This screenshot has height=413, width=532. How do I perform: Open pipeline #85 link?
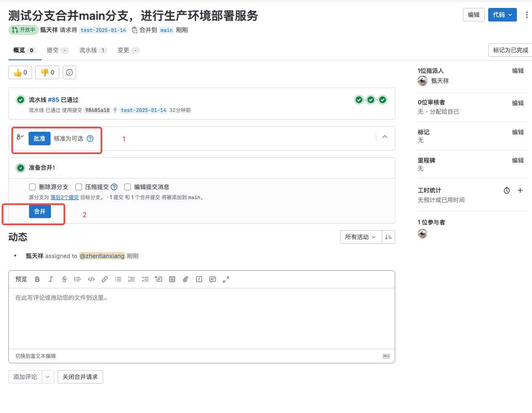point(53,100)
